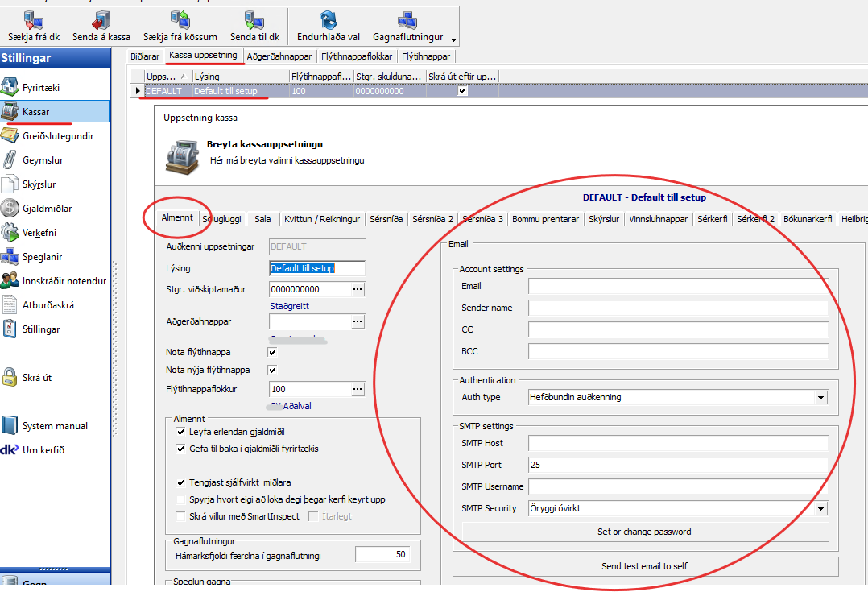Open the SMTP Security dropdown
This screenshot has width=868, height=592.
(x=820, y=508)
